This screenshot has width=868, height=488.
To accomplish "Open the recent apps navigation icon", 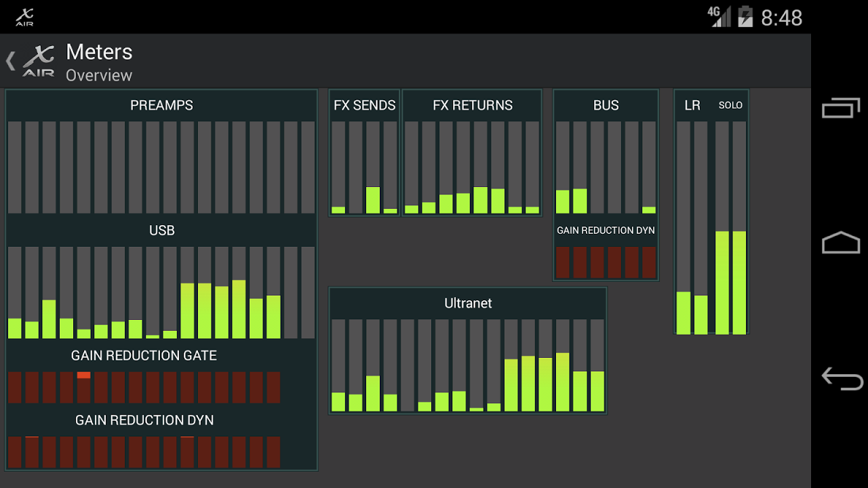I will [840, 107].
